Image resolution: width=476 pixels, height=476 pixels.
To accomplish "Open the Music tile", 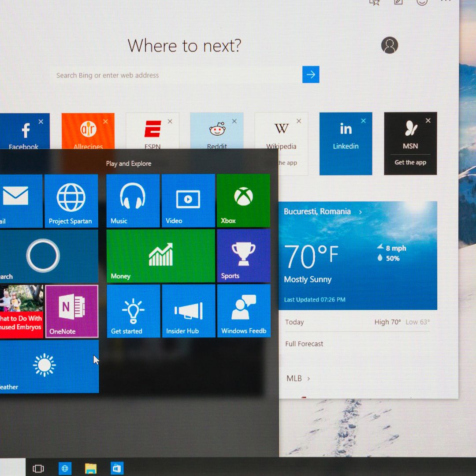I will coord(133,201).
